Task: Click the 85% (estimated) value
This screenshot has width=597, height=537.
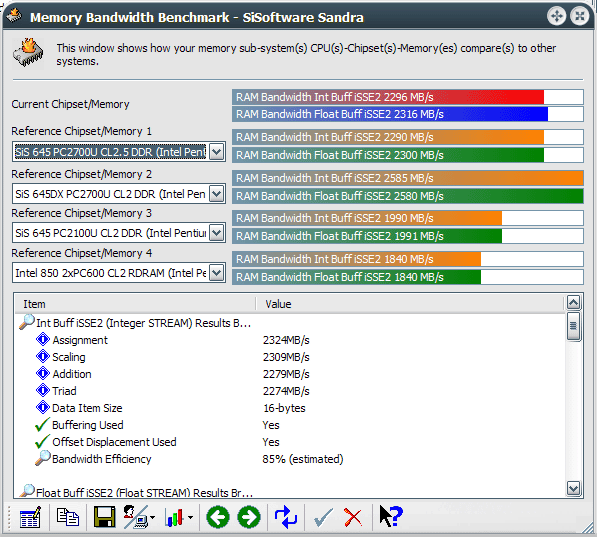Action: (x=303, y=459)
